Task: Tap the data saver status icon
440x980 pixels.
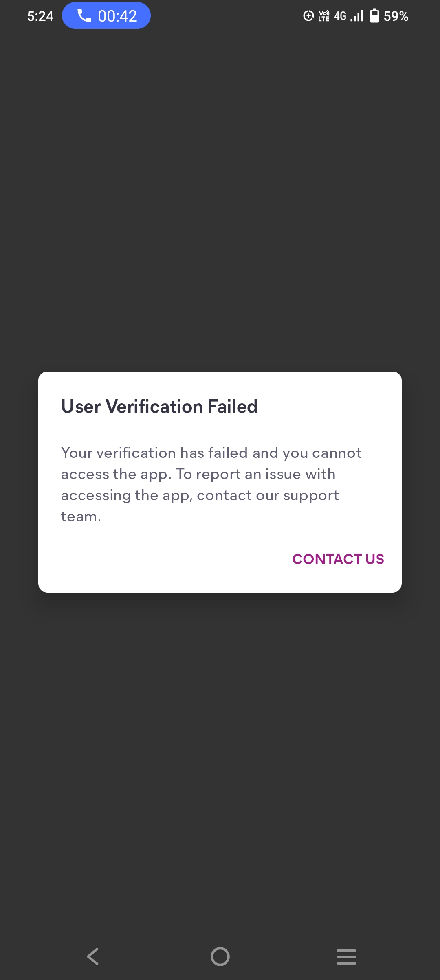Action: click(x=308, y=16)
